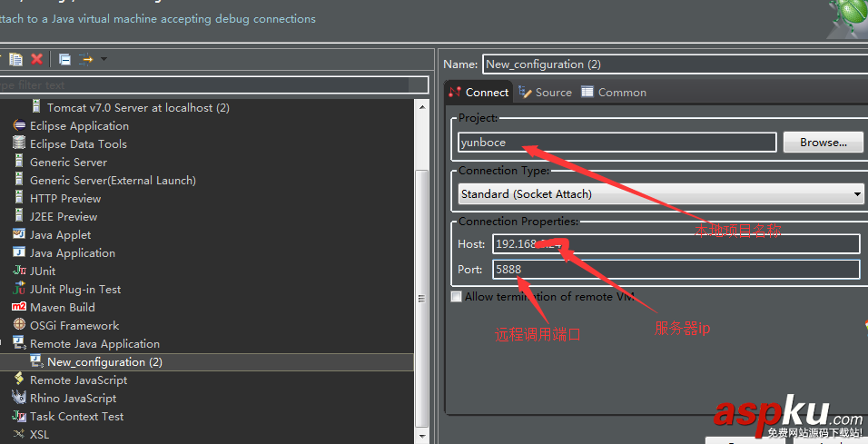Click the Port field showing 5888
This screenshot has height=444, width=868.
pos(676,270)
